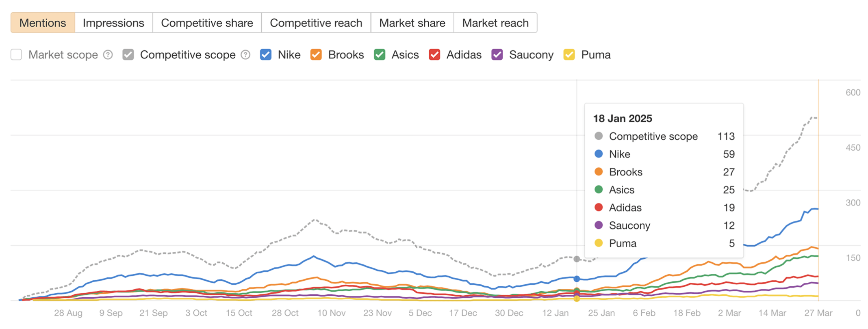Click the Brooks orange legend dot in tooltip

tap(598, 172)
